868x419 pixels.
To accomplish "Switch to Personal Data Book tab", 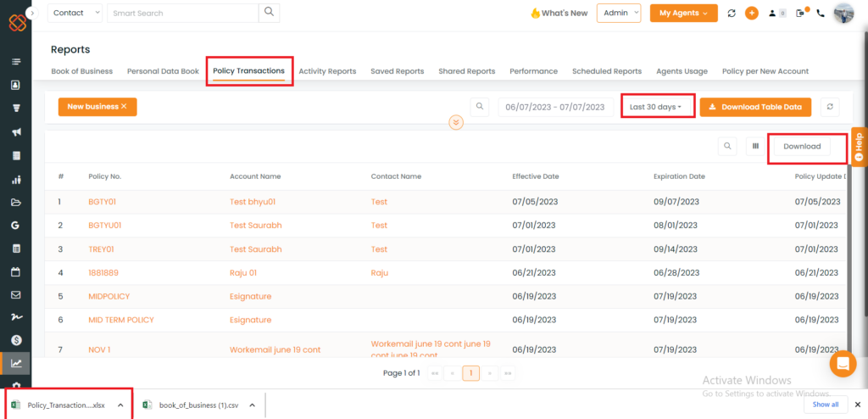I will [x=164, y=71].
